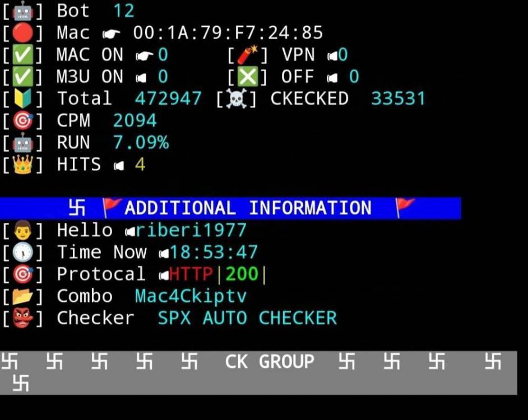528x420 pixels.
Task: Click the CKECKED label
Action: (x=309, y=99)
